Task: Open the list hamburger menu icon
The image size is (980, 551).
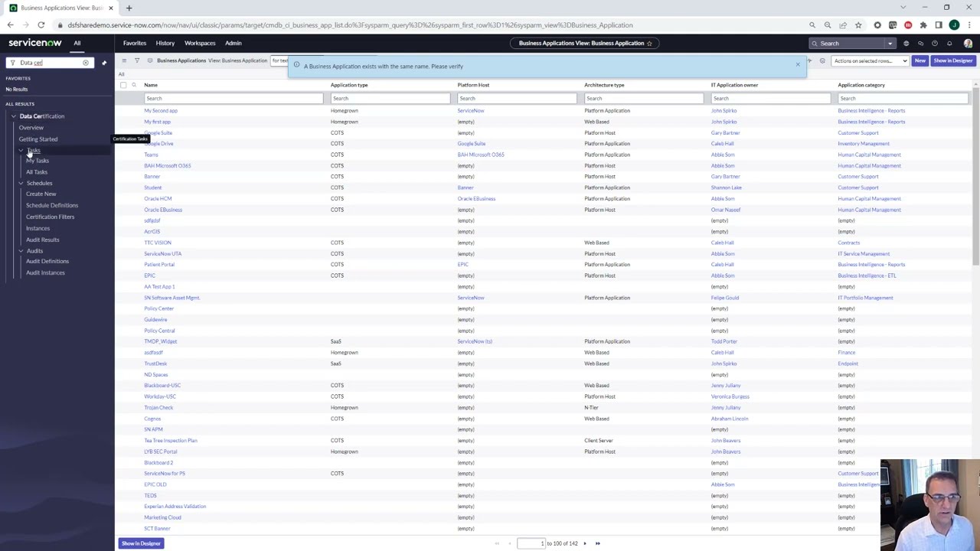Action: [x=124, y=60]
